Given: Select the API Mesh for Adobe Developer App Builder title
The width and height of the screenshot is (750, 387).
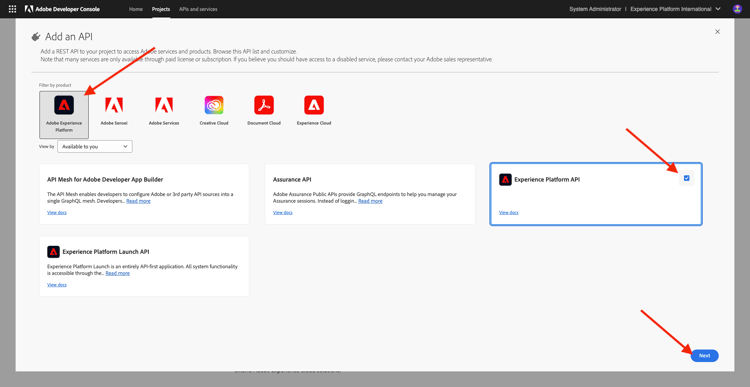Looking at the screenshot, I should [105, 180].
